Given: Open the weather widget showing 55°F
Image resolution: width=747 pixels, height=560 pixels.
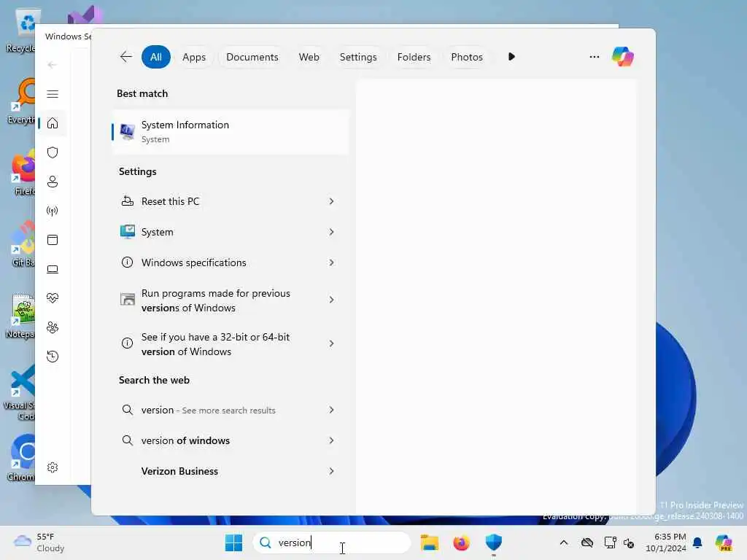Looking at the screenshot, I should tap(39, 542).
